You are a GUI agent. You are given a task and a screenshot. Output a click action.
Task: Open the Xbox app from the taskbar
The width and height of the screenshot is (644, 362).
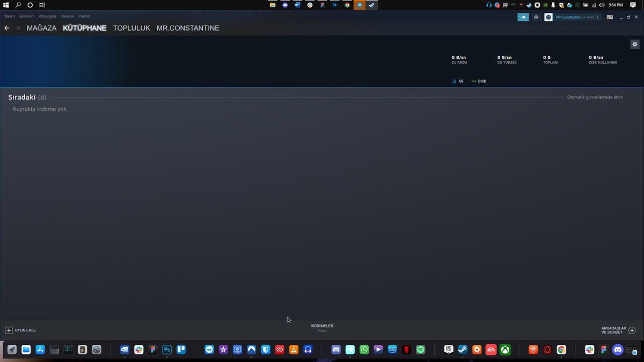505,350
